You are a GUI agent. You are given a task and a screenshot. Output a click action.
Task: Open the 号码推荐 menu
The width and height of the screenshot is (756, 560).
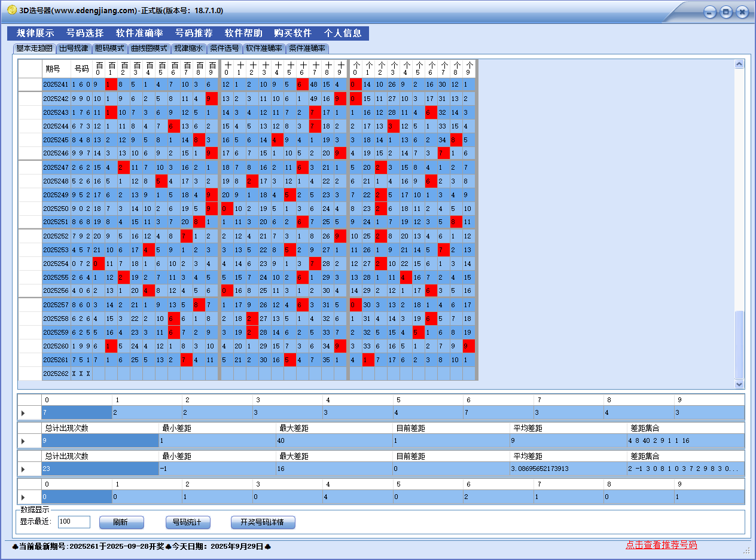coord(194,33)
